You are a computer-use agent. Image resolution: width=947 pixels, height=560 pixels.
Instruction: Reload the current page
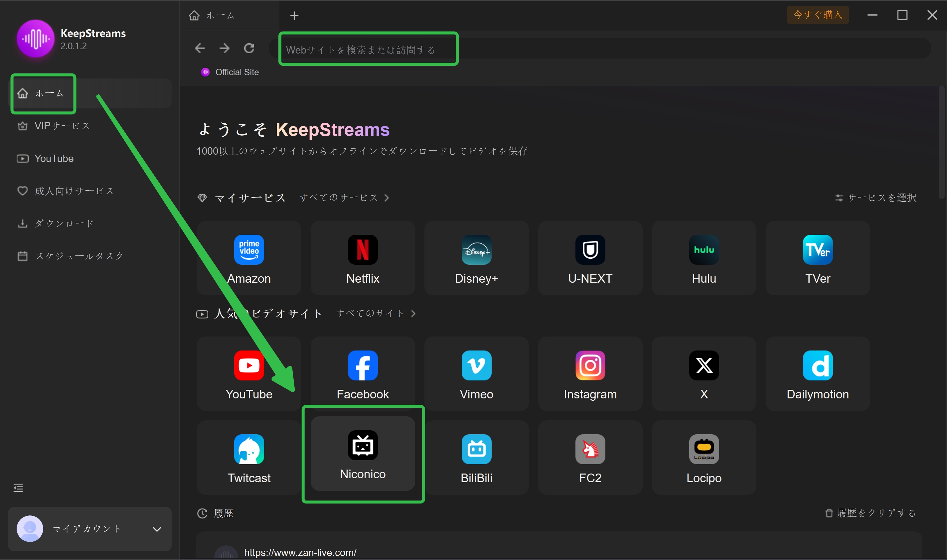(249, 48)
